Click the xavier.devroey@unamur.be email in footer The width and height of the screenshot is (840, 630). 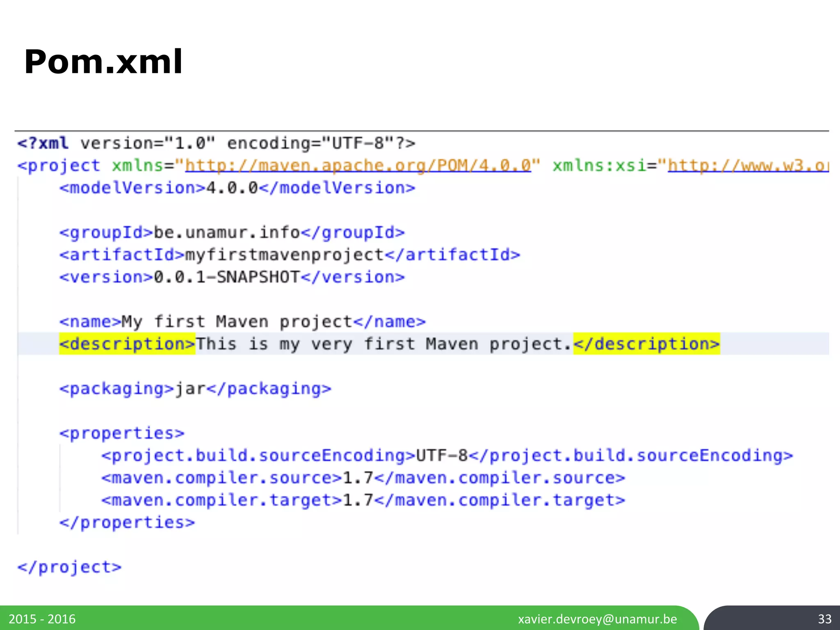[597, 619]
